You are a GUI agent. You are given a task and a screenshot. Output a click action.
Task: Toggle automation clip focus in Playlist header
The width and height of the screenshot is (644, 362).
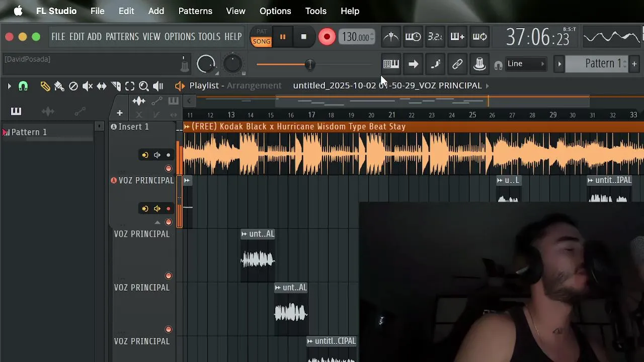[157, 101]
